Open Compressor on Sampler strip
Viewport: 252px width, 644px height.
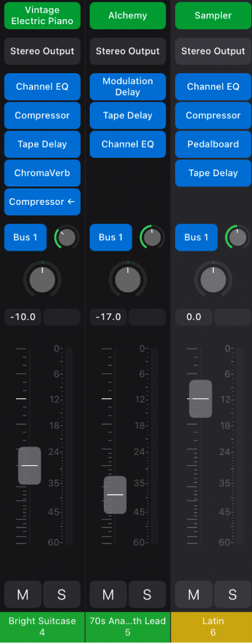213,115
